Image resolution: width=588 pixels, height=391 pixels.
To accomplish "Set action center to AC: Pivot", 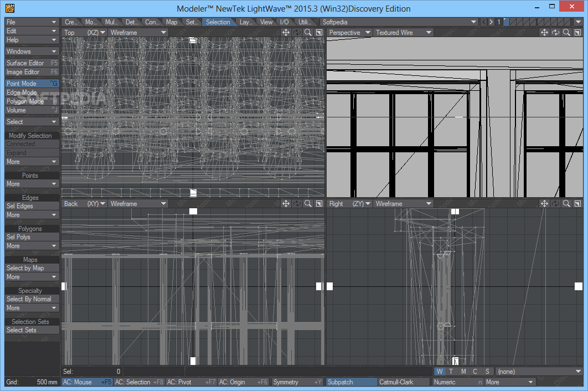I will pyautogui.click(x=191, y=382).
